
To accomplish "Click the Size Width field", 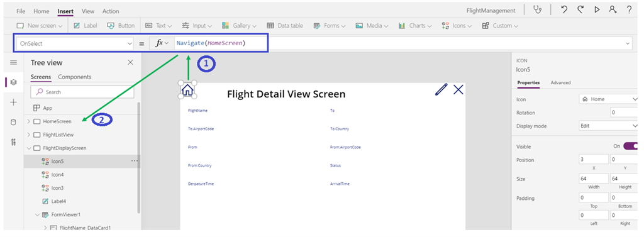I will [x=594, y=179].
